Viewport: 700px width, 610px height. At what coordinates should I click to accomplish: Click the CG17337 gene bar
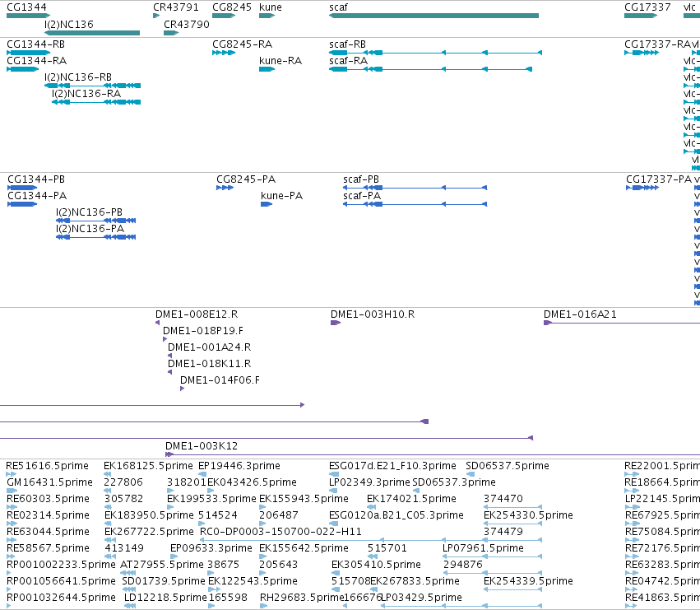tap(641, 16)
